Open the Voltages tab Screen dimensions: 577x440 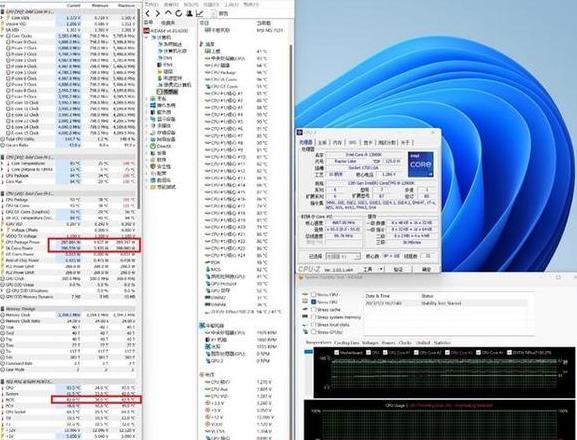[370, 343]
